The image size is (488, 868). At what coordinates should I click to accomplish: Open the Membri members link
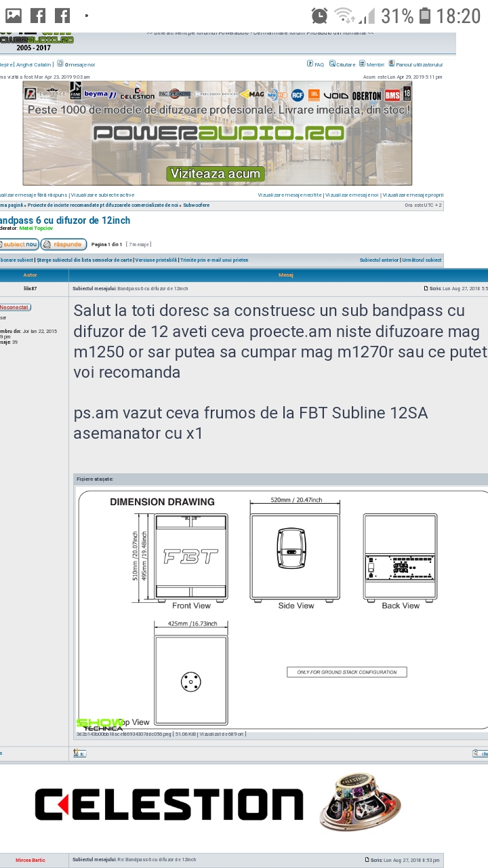371,64
